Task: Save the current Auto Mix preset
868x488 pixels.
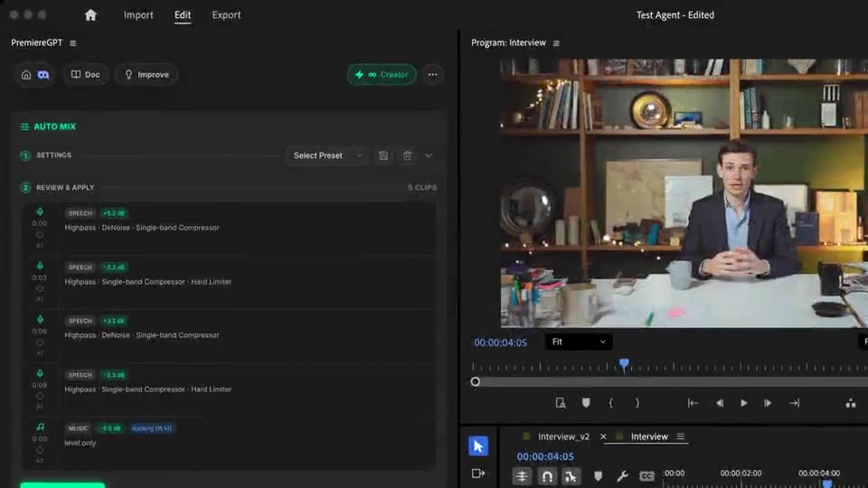Action: click(383, 156)
